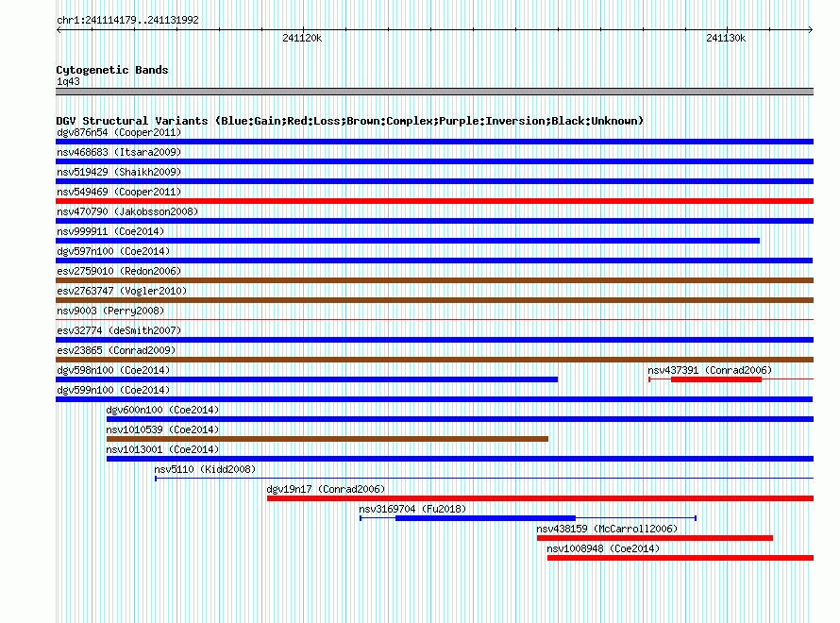Select the blue bar under dgv600n100
This screenshot has width=840, height=623.
pyautogui.click(x=461, y=419)
